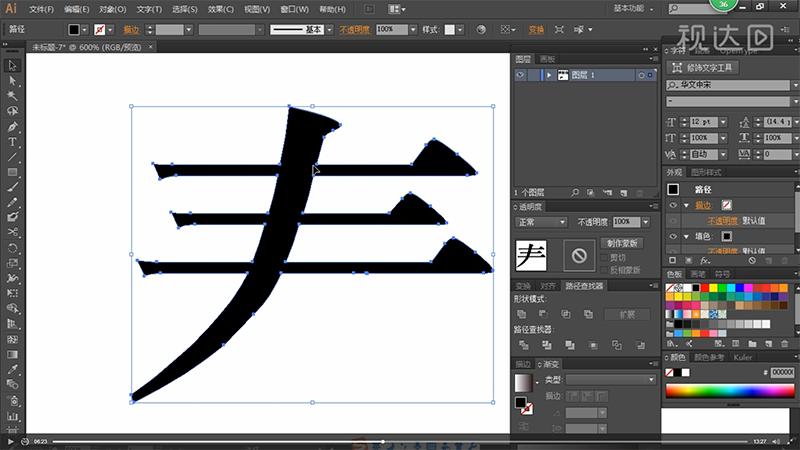The width and height of the screenshot is (800, 450).
Task: Open the control bar opacity 100% dropdown
Action: pos(413,30)
